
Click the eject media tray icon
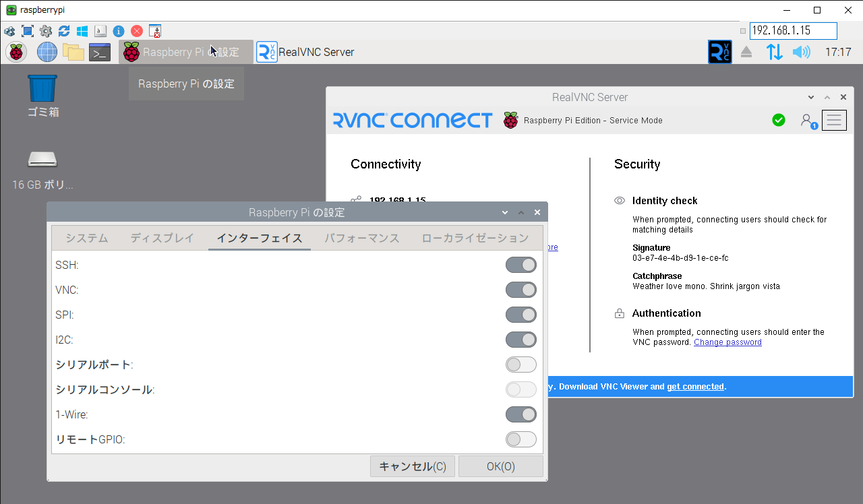[746, 52]
